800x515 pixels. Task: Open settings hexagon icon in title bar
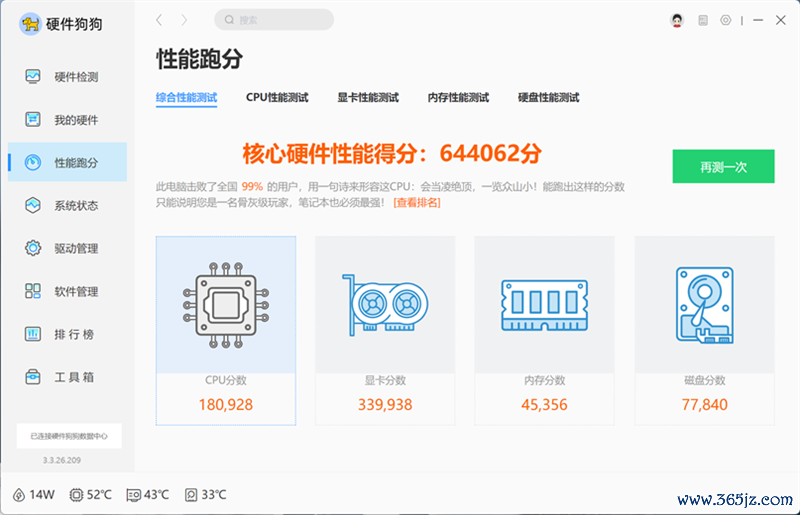pos(726,20)
